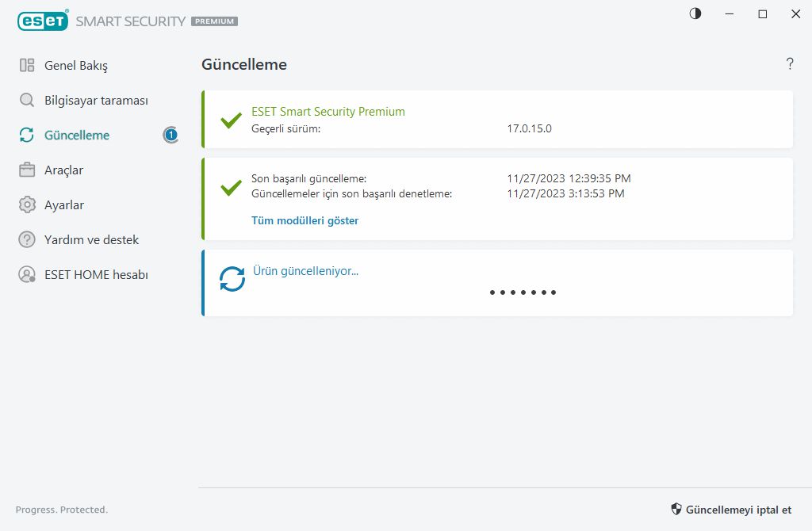Click the notification badge on Güncelleme
The image size is (812, 531).
coord(170,136)
